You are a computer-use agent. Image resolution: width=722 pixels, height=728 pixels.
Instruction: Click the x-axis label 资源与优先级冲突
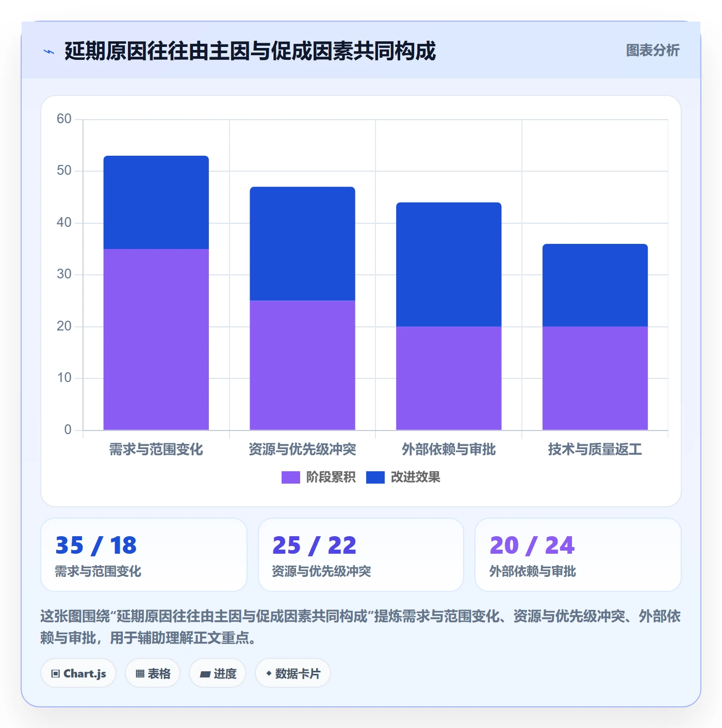[x=303, y=450]
